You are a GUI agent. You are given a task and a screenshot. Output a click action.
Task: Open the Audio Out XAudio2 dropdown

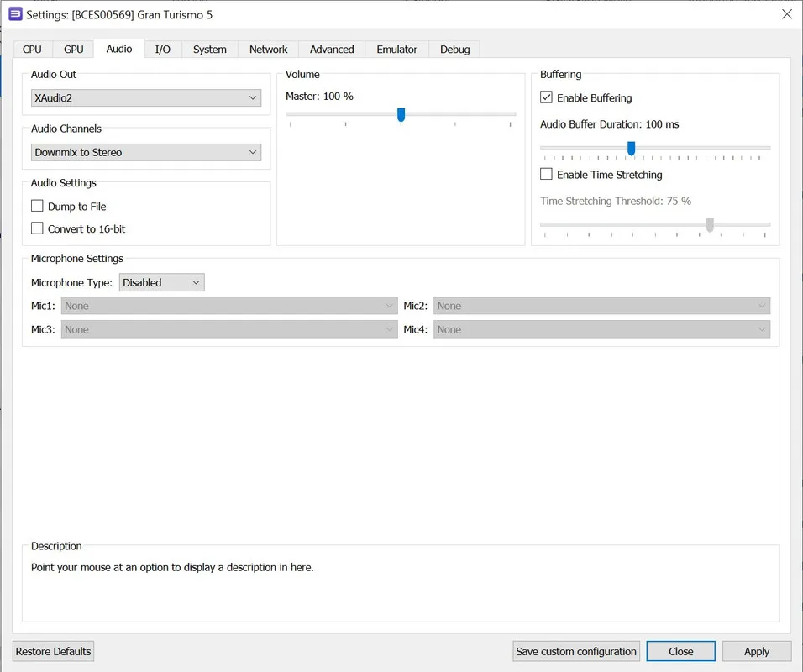(146, 97)
